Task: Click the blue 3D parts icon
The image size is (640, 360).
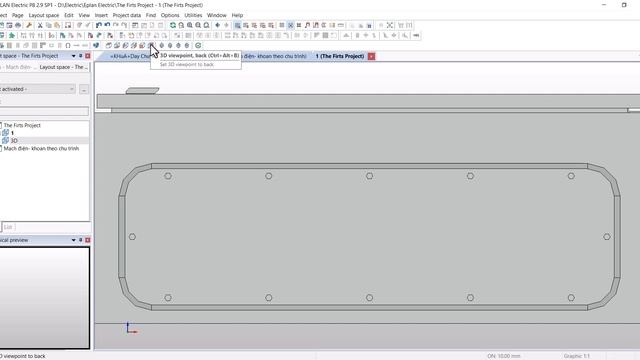Action: click(x=96, y=45)
